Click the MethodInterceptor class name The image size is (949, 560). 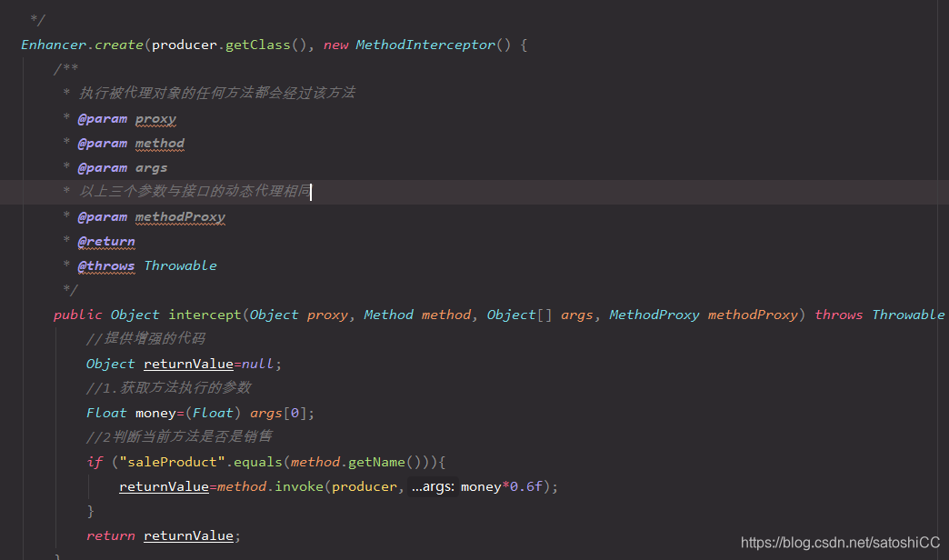[x=425, y=45]
